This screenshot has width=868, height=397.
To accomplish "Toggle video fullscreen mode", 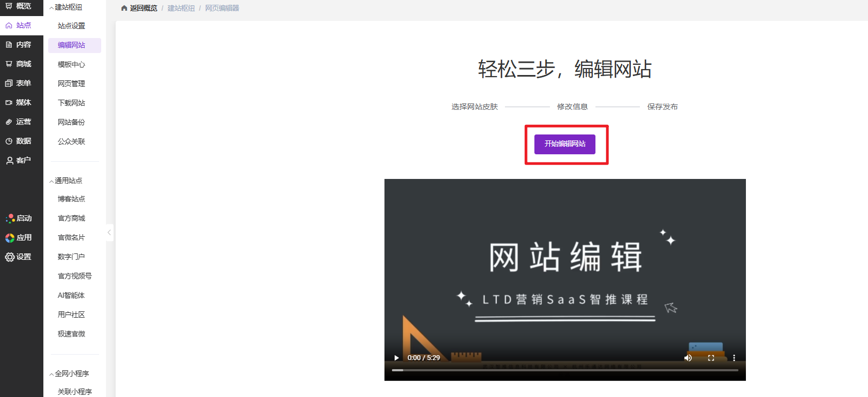I will [711, 358].
